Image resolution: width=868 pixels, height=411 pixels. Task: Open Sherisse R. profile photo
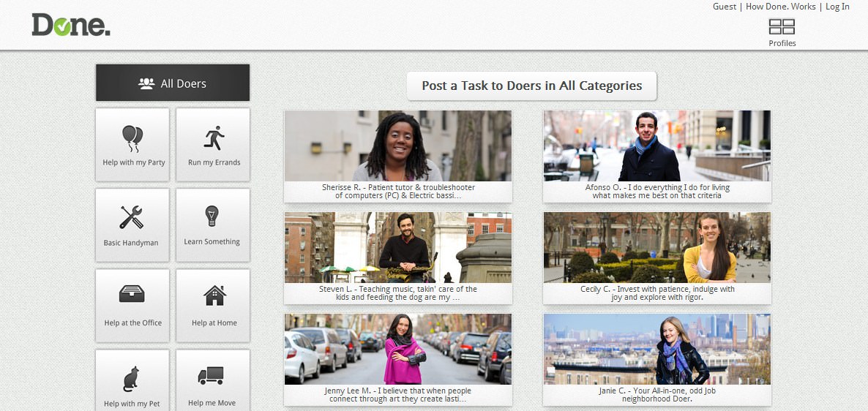(x=398, y=146)
